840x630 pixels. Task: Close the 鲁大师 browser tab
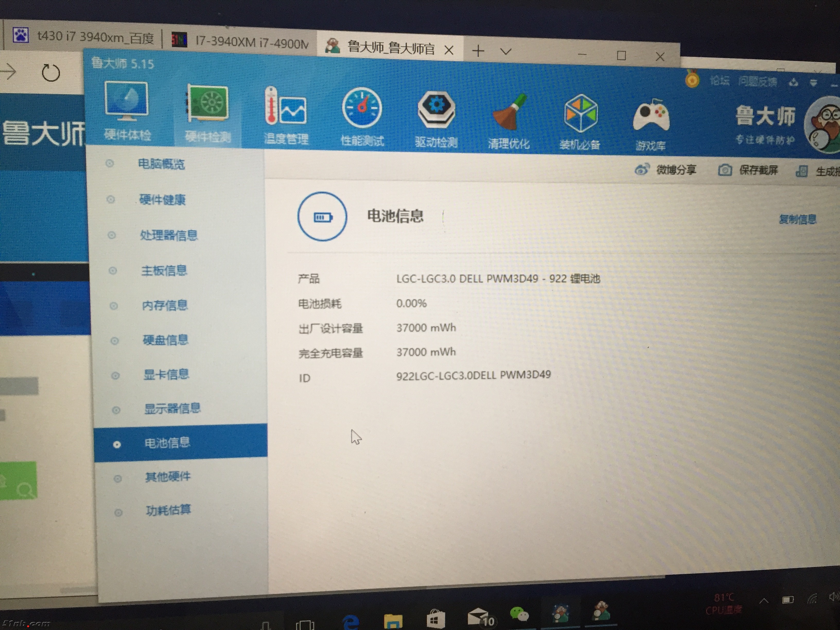[449, 50]
